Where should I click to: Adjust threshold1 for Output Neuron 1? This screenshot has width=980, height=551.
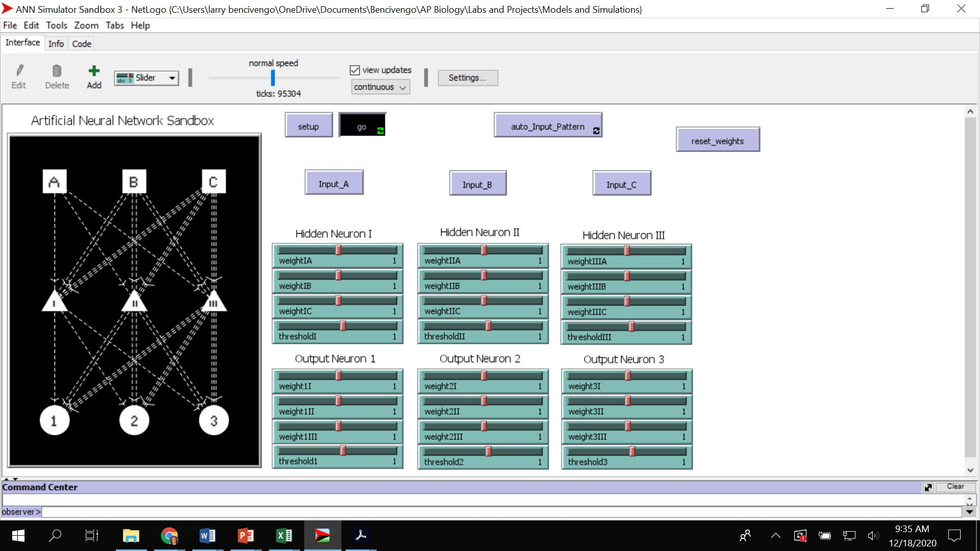(342, 451)
